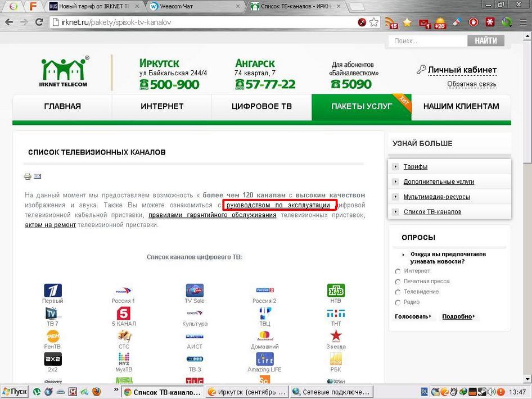Click Голосовать to submit the poll

point(413,316)
